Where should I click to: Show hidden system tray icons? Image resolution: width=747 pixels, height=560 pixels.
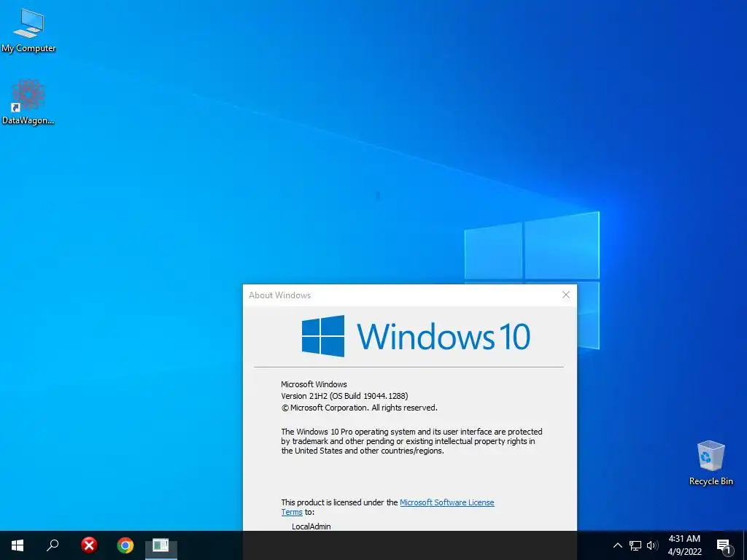pyautogui.click(x=617, y=545)
